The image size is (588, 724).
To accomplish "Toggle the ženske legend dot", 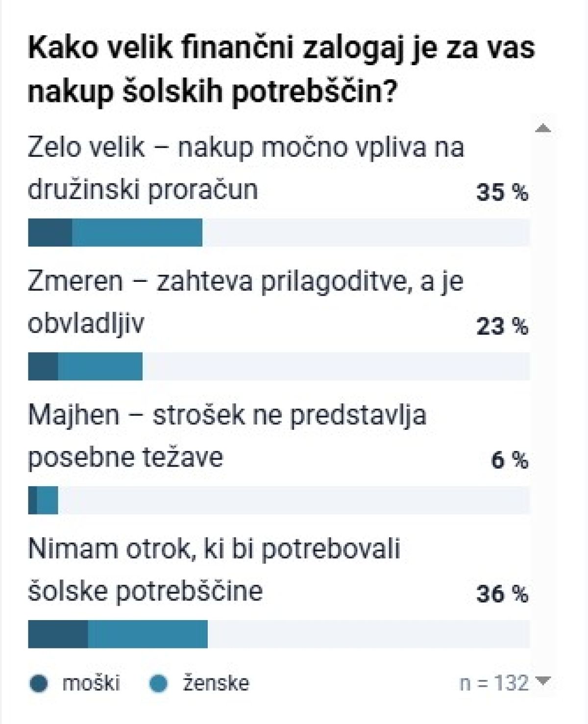I will (x=158, y=683).
